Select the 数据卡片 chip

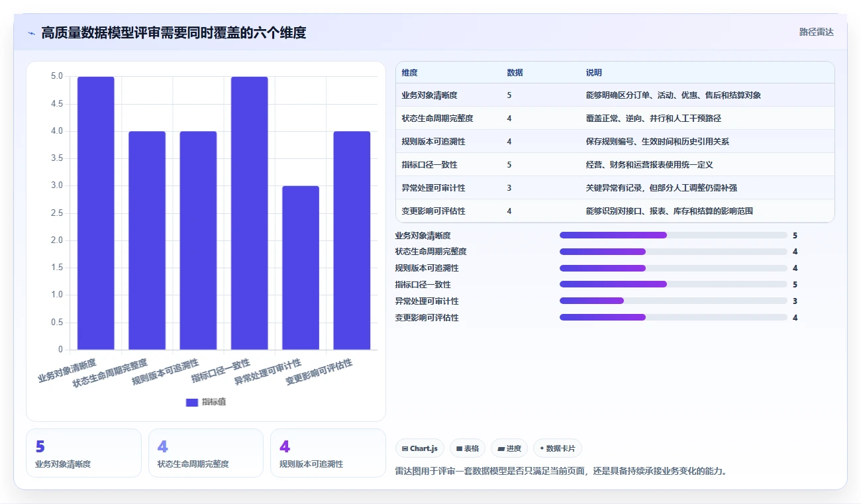pos(558,448)
